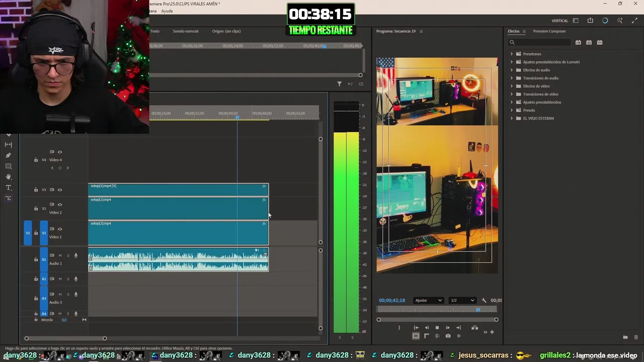This screenshot has height=362, width=644.
Task: Expand the Efectos de audio folder
Action: (512, 70)
